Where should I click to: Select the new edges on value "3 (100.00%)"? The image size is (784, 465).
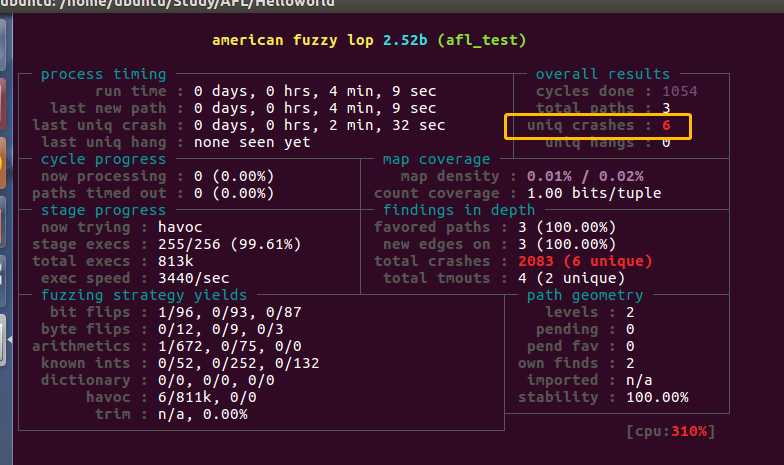pyautogui.click(x=567, y=244)
